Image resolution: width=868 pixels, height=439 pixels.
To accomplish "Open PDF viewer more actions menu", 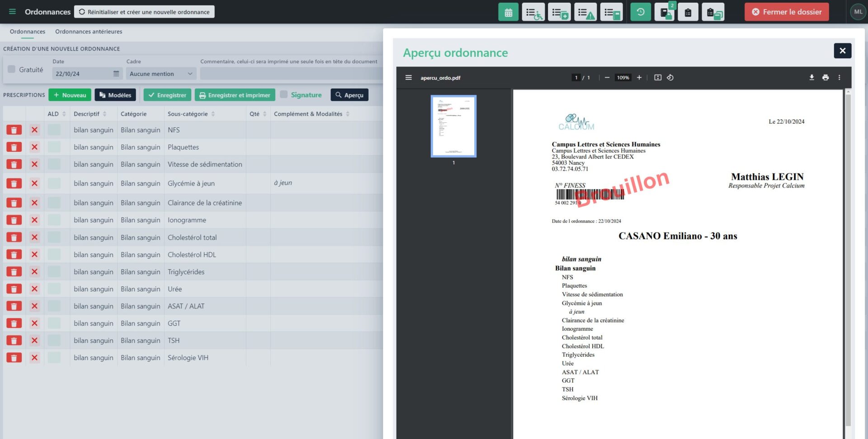I will click(839, 78).
